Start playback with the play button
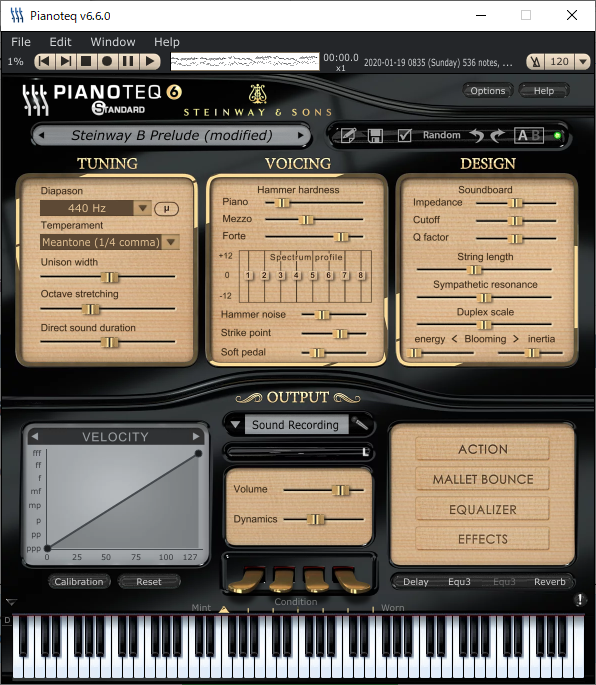This screenshot has width=596, height=685. click(149, 62)
